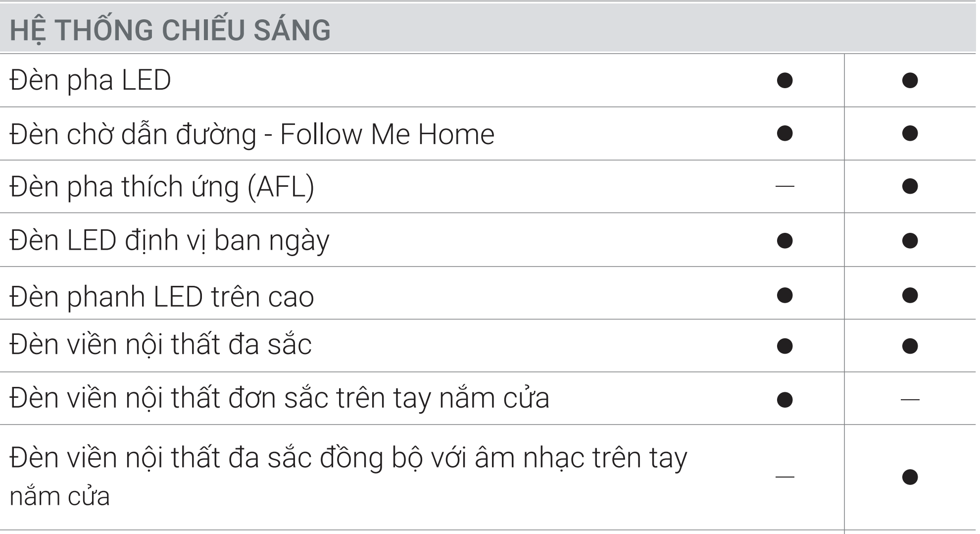Click the dot in the Đèn pha thích ứng (AFL) row
Image resolution: width=980 pixels, height=534 pixels.
pos(910,186)
